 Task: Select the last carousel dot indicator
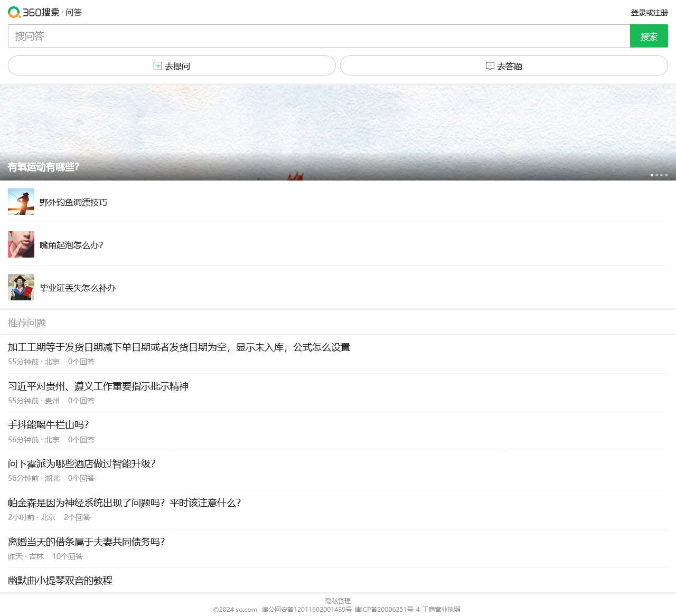(x=666, y=175)
